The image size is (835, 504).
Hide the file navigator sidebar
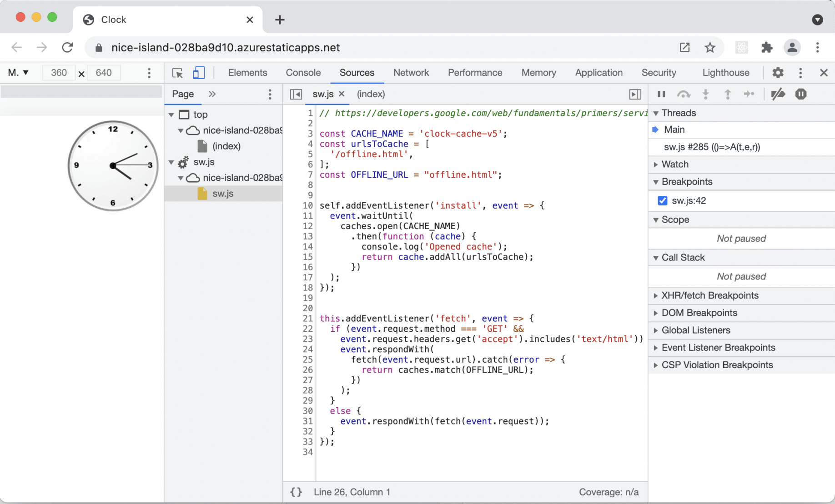point(296,94)
